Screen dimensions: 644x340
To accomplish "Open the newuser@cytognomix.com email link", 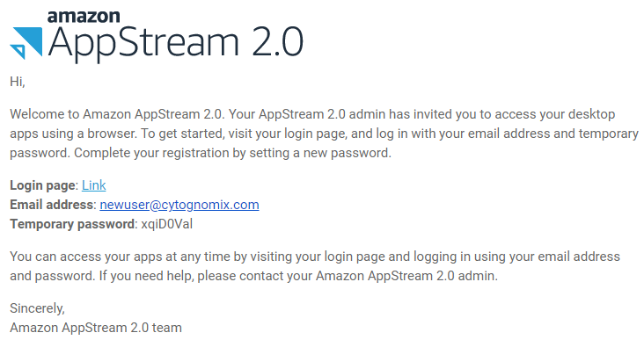I will (x=179, y=205).
